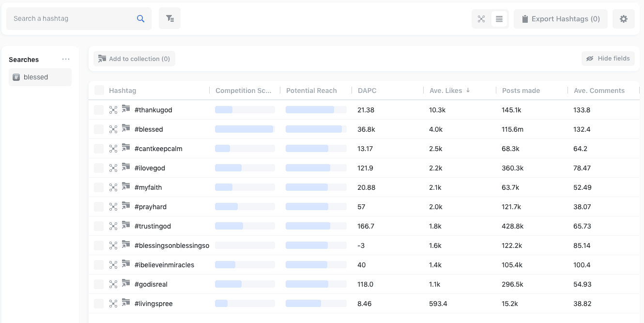The image size is (644, 323).
Task: Click the search magnifier icon
Action: coord(140,19)
